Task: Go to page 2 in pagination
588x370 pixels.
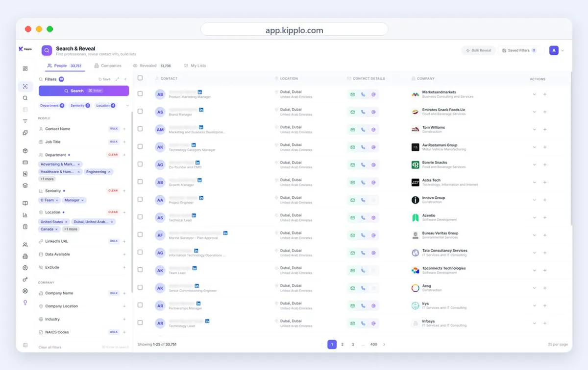Action: (x=343, y=345)
